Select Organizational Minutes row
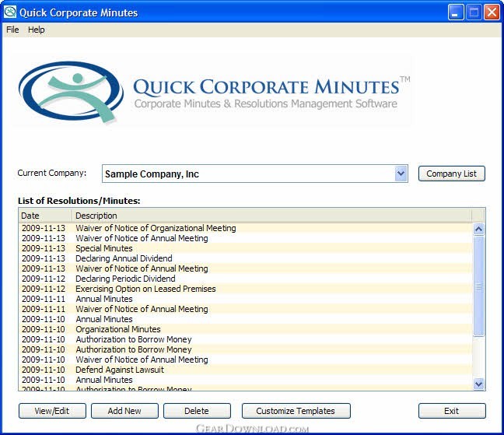 point(246,329)
